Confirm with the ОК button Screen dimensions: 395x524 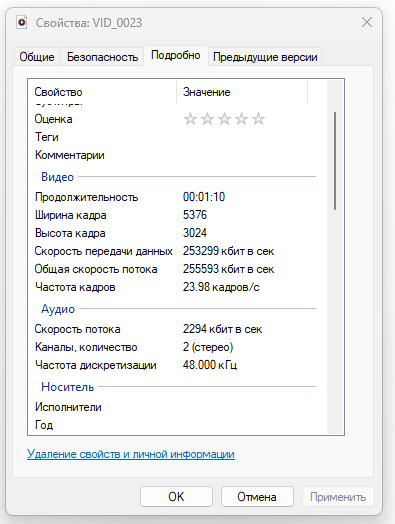click(x=176, y=497)
